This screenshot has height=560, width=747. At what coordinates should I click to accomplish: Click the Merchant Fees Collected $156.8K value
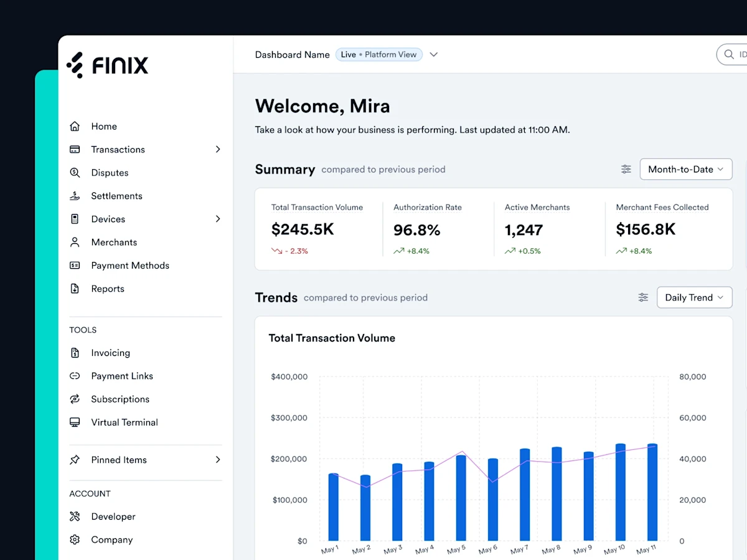coord(646,230)
